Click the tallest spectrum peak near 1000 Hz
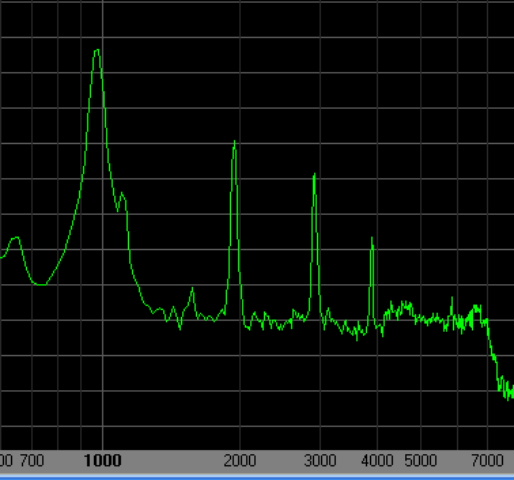The width and height of the screenshot is (514, 480). [x=97, y=51]
